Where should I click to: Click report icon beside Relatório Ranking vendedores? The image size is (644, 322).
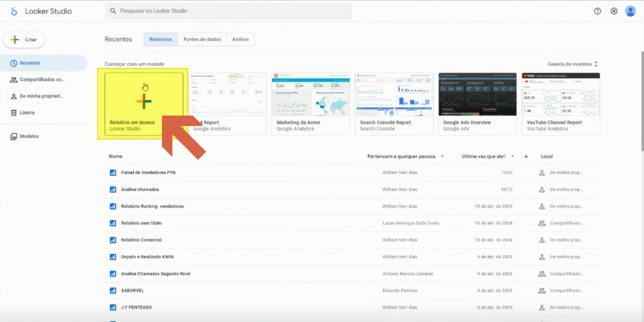pos(113,206)
